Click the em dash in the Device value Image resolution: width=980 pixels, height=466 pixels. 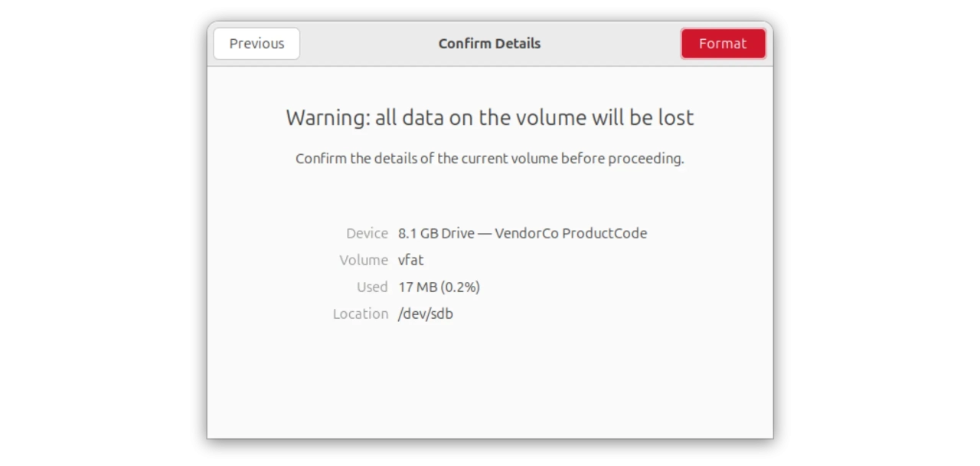pyautogui.click(x=485, y=233)
